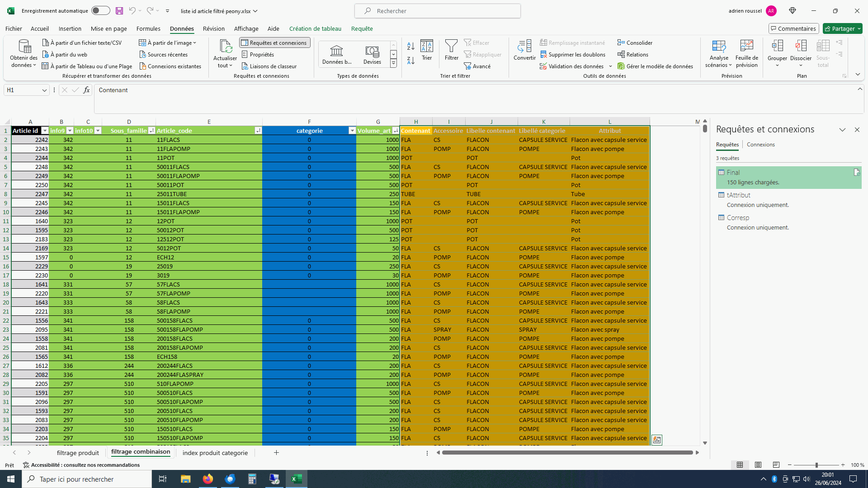Select the tAttribut query in the side pane
868x488 pixels.
pyautogui.click(x=738, y=195)
